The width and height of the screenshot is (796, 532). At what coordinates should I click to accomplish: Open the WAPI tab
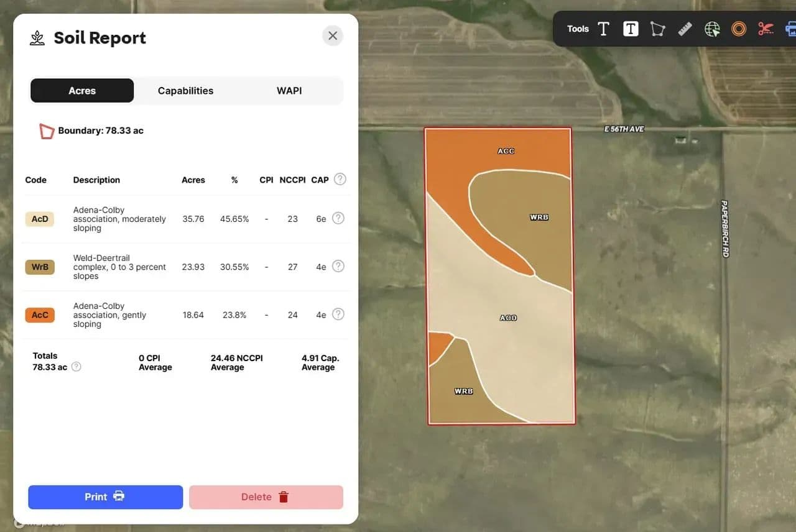289,91
